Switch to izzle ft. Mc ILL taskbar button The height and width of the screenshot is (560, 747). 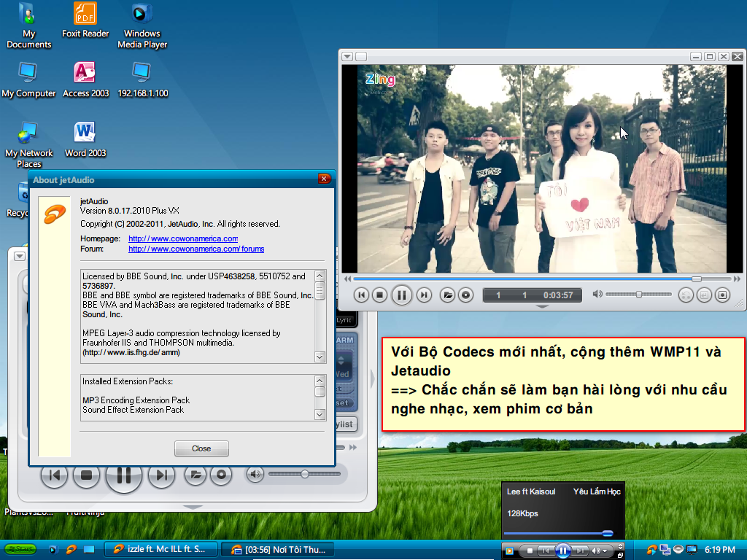coord(160,549)
